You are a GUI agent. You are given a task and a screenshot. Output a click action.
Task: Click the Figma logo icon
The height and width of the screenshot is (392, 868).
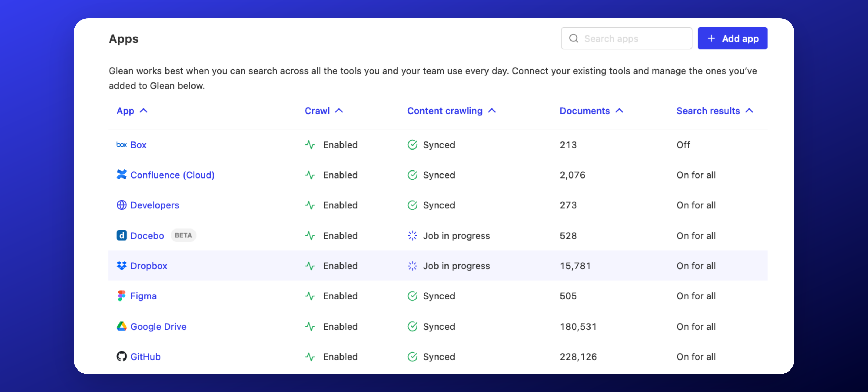121,296
